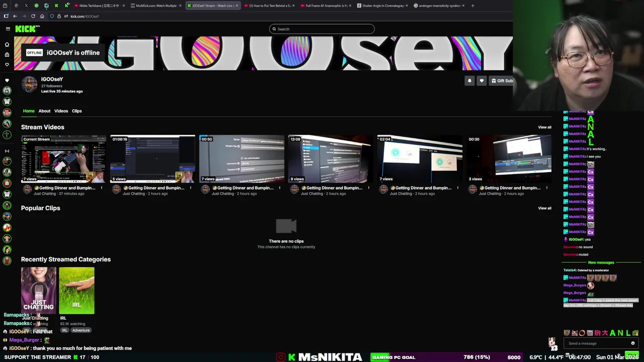Click View all for Stream Videos

click(544, 127)
